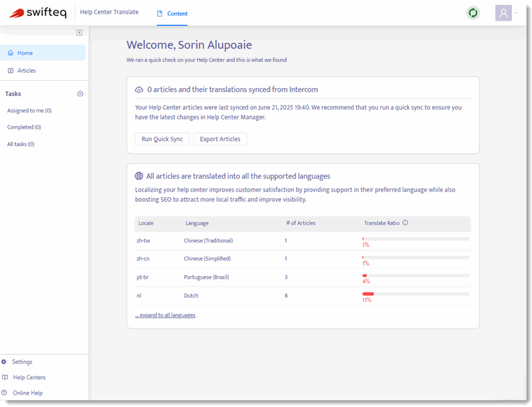Image resolution: width=532 pixels, height=407 pixels.
Task: Click the Online Help question icon
Action: pos(4,393)
